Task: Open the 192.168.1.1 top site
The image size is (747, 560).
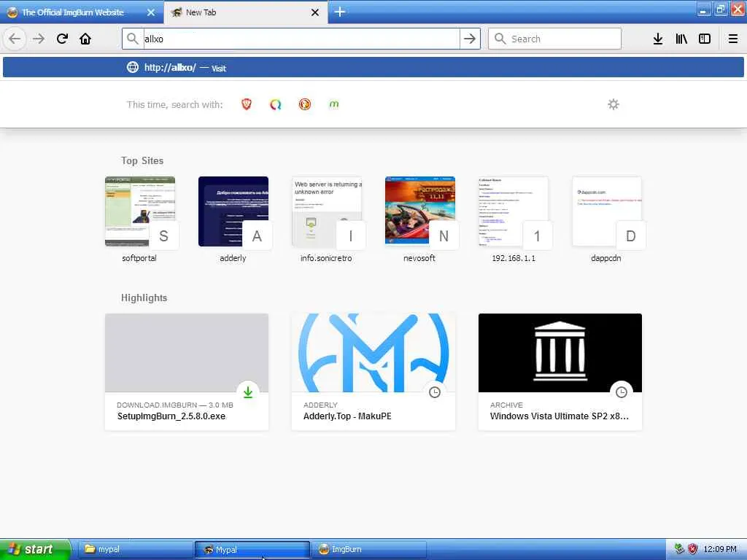Action: coord(514,219)
